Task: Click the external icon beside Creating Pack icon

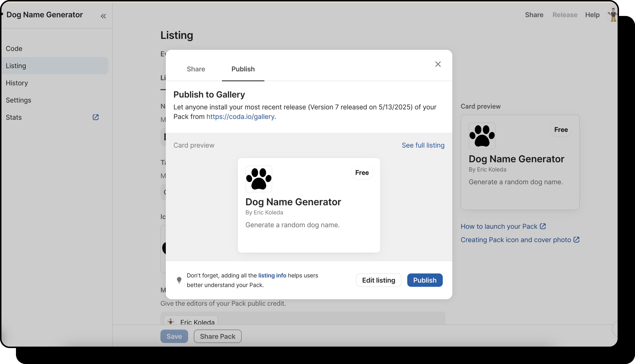Action: [x=576, y=240]
